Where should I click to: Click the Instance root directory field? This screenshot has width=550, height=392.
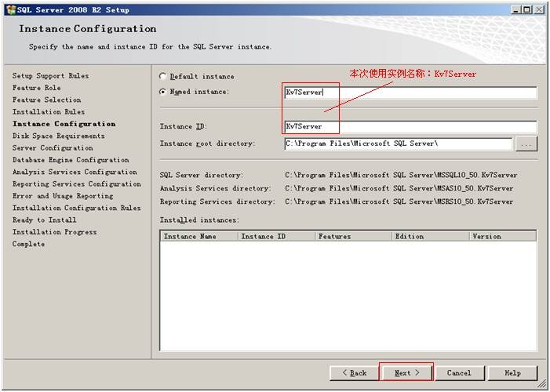pos(398,144)
